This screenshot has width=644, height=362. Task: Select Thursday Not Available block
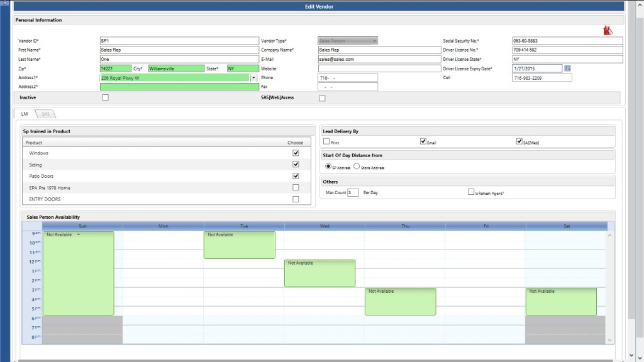[x=401, y=302]
